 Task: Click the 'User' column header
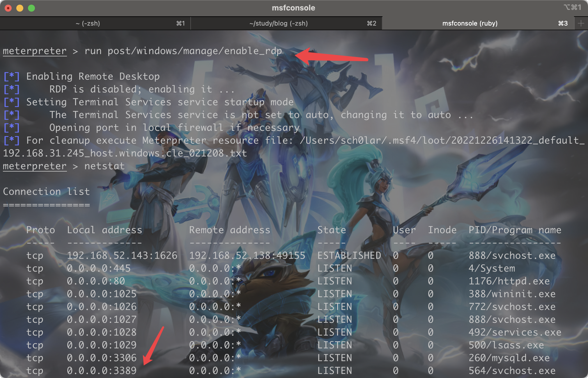click(404, 230)
